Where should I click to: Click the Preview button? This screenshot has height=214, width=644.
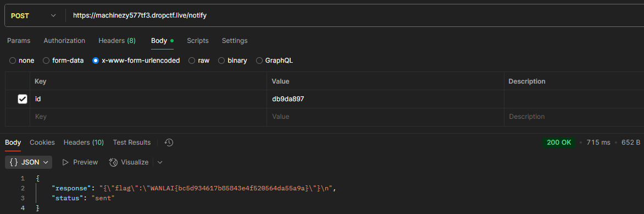pyautogui.click(x=80, y=162)
